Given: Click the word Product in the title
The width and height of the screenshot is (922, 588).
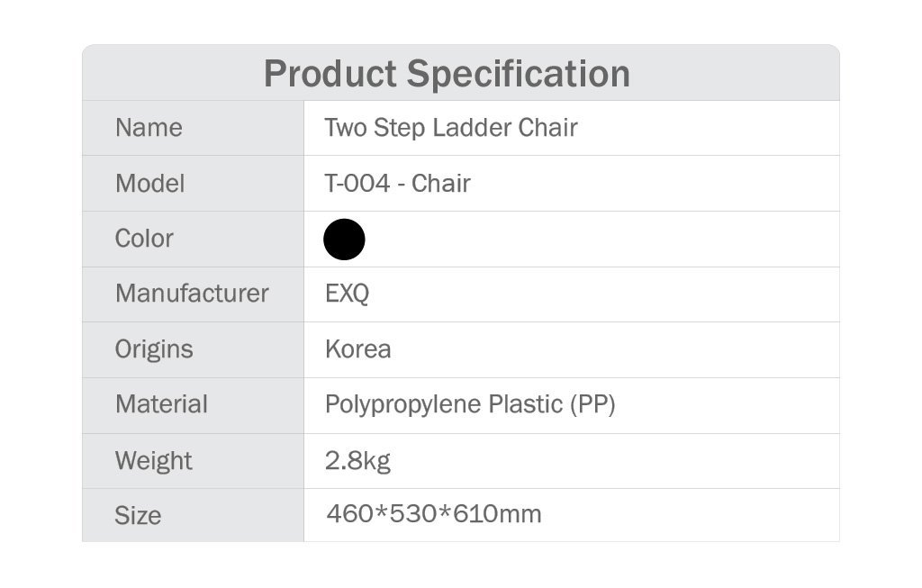Looking at the screenshot, I should (x=330, y=74).
